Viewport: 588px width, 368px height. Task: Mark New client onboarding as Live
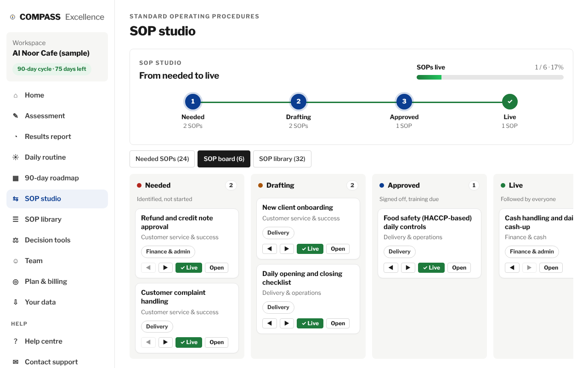pyautogui.click(x=310, y=249)
